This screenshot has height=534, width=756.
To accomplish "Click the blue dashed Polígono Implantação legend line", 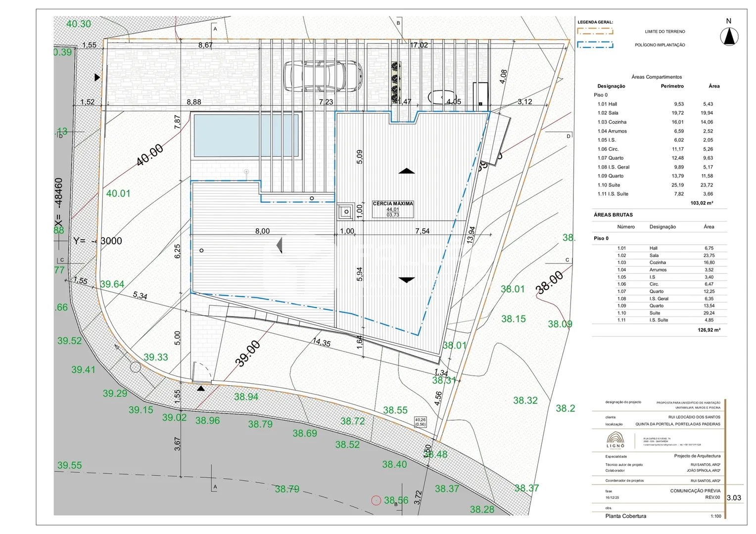I will (595, 44).
